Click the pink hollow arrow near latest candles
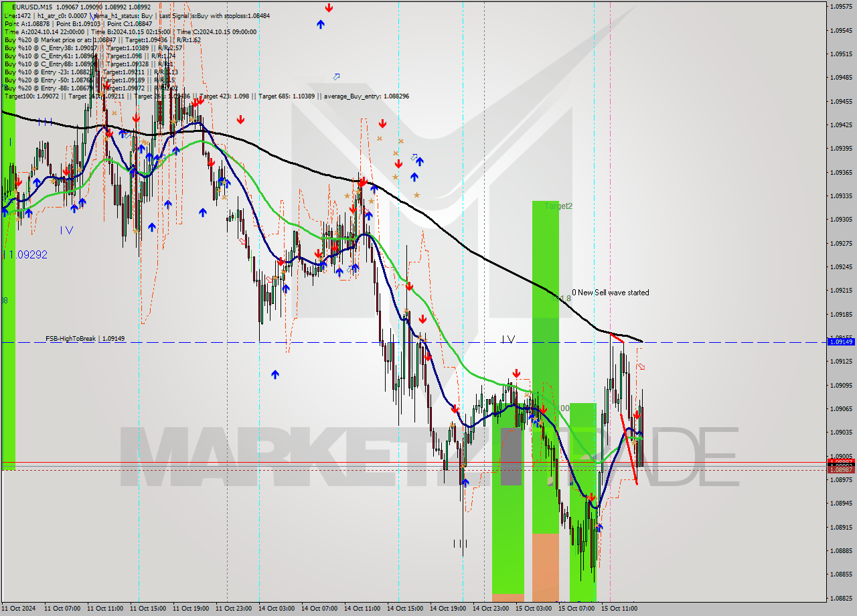This screenshot has width=857, height=616. click(x=641, y=366)
